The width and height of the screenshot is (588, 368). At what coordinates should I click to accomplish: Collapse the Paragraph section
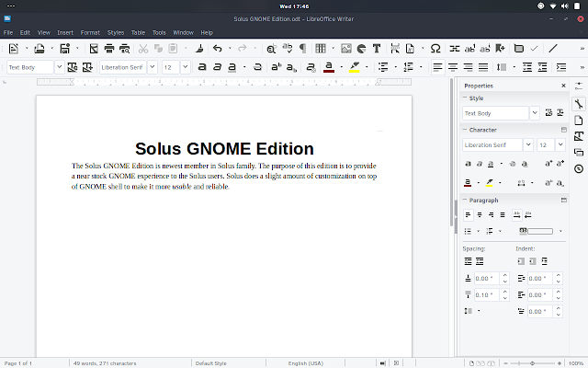[465, 200]
